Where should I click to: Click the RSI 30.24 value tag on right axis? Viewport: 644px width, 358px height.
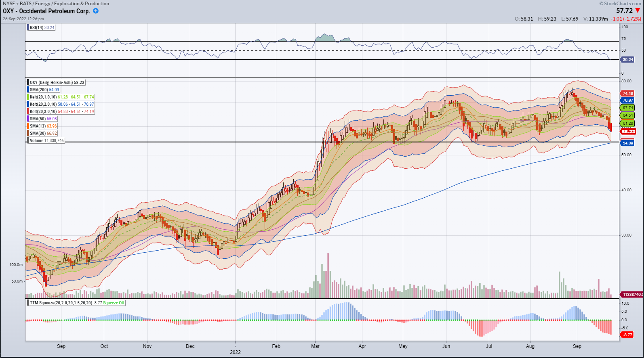pos(627,59)
